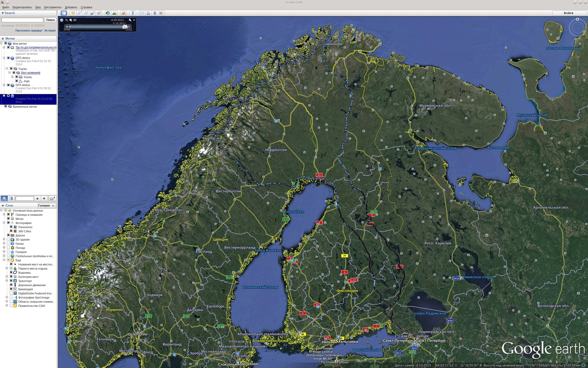This screenshot has height=368, width=588.
Task: Open the Файл menu
Action: pos(6,7)
